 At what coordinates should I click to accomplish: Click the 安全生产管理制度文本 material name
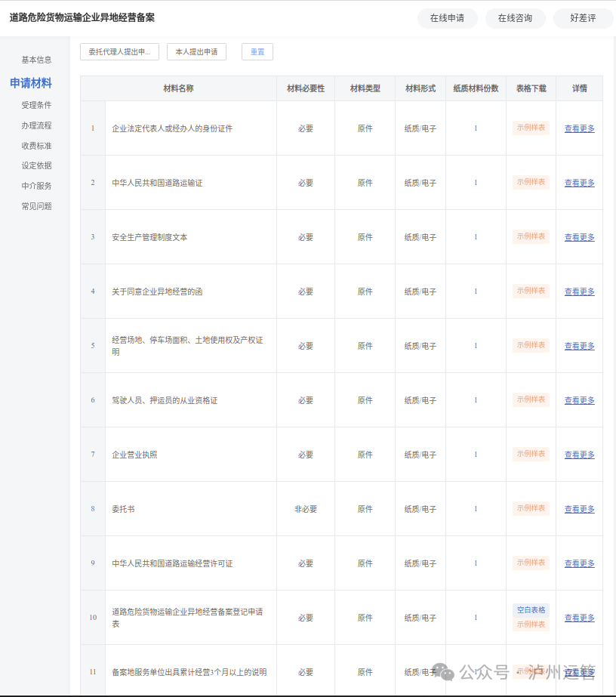pyautogui.click(x=149, y=237)
